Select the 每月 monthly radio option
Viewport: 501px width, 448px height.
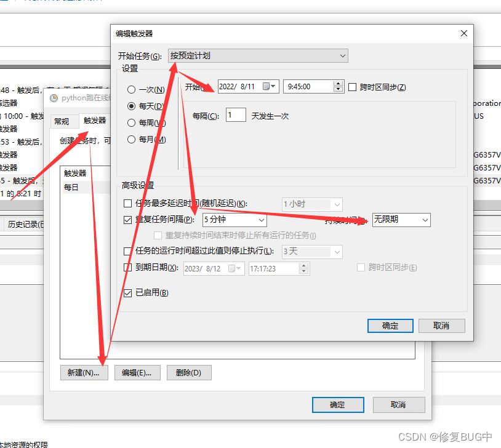click(131, 139)
